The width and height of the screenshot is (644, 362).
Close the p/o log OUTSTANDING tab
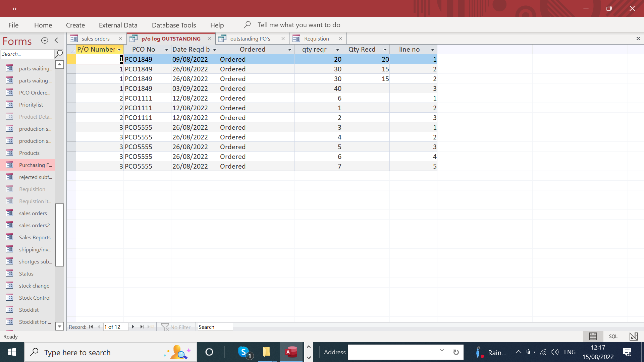(209, 39)
